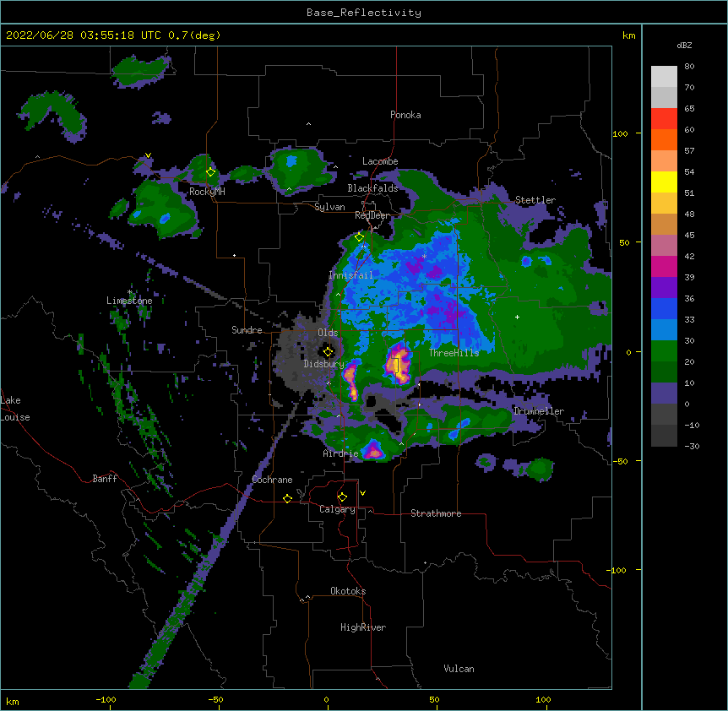Click the Okotoks town label
This screenshot has height=711, width=728.
click(x=348, y=591)
